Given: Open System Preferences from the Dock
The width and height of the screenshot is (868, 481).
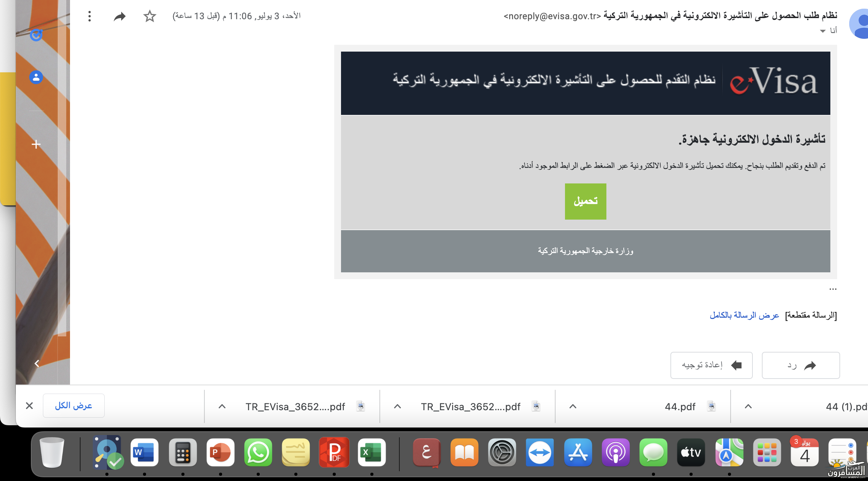Looking at the screenshot, I should coord(502,452).
